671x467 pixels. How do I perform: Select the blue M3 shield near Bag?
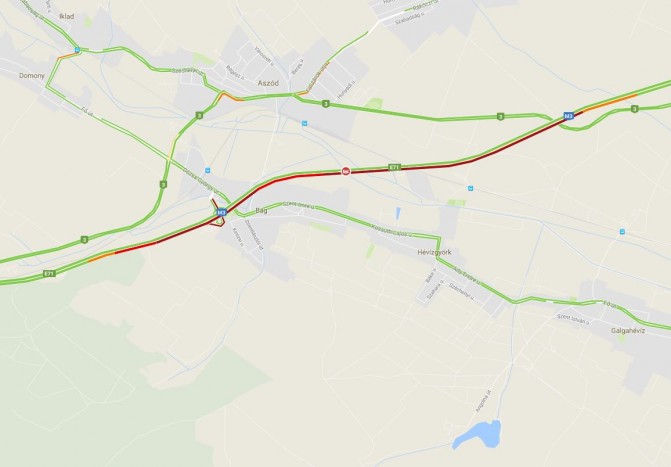(221, 212)
